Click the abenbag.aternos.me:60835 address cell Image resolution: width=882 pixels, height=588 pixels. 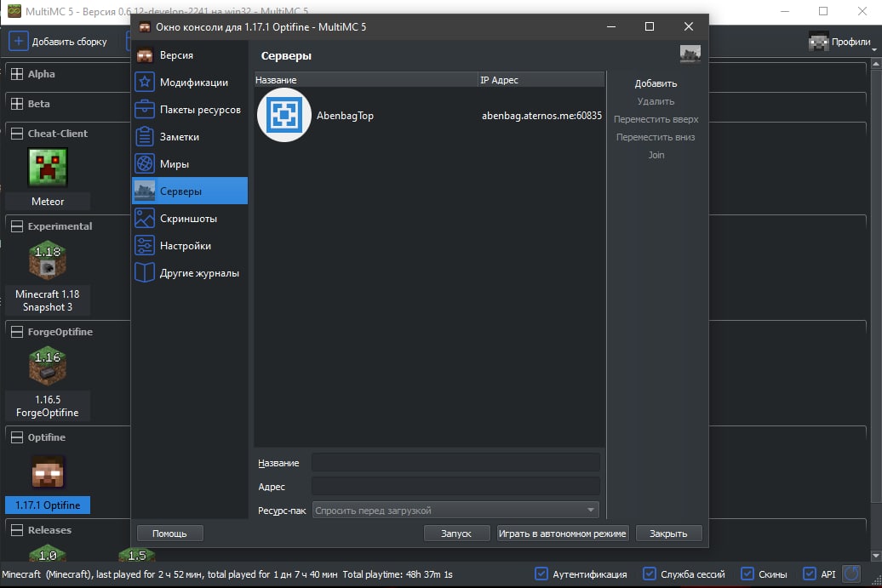point(541,115)
